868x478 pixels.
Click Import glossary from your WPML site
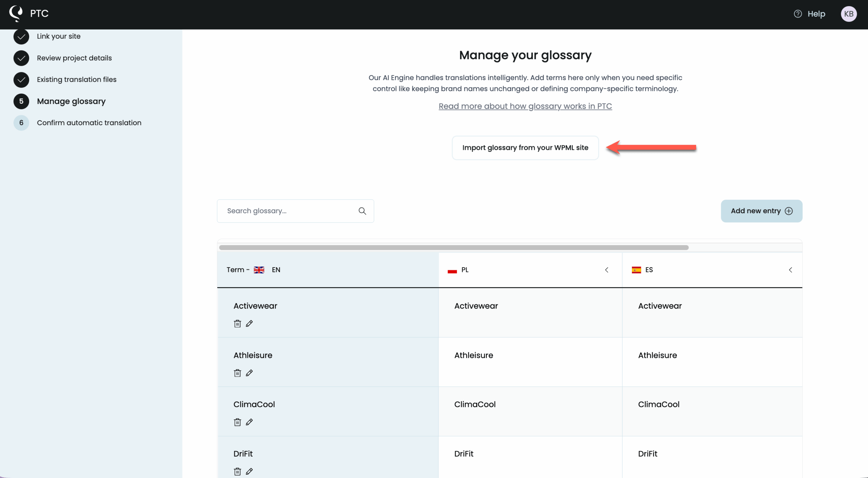click(525, 148)
